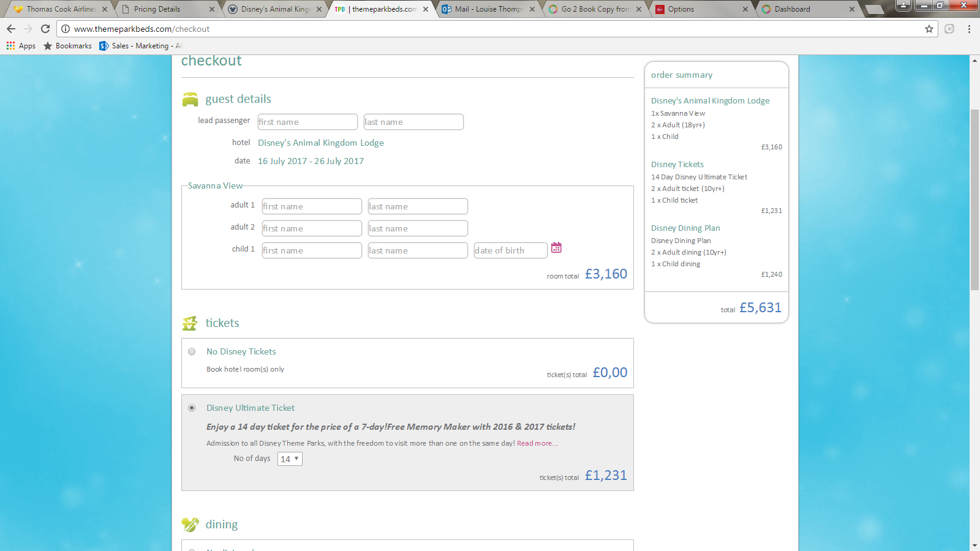Open the Apps launcher in bookmarks bar

pyautogui.click(x=21, y=46)
